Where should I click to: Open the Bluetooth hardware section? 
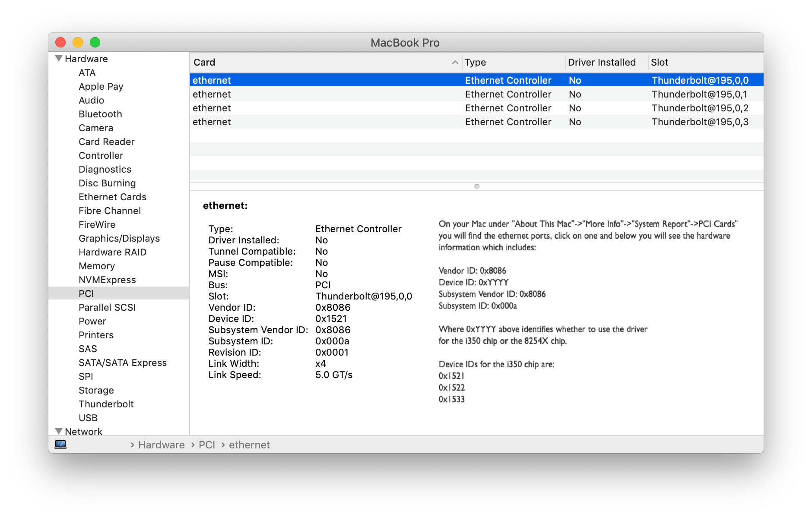click(100, 114)
